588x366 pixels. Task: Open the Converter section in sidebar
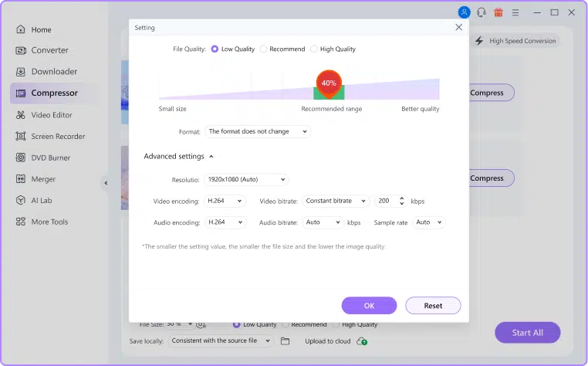click(49, 50)
